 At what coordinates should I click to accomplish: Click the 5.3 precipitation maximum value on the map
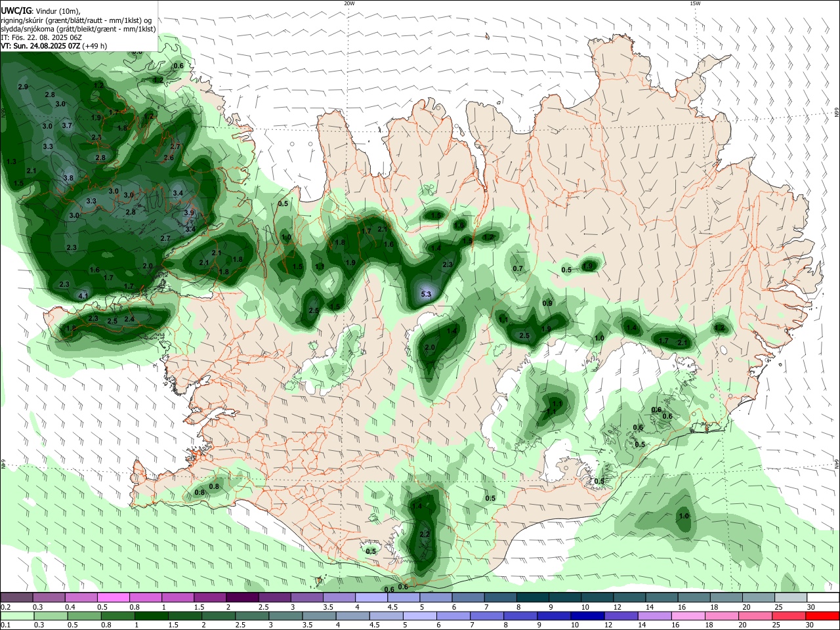426,294
